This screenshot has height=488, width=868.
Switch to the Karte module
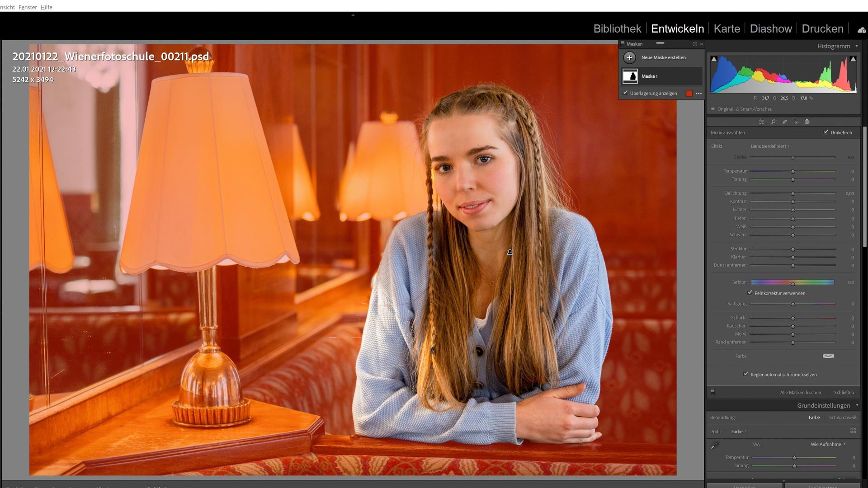[x=726, y=28]
